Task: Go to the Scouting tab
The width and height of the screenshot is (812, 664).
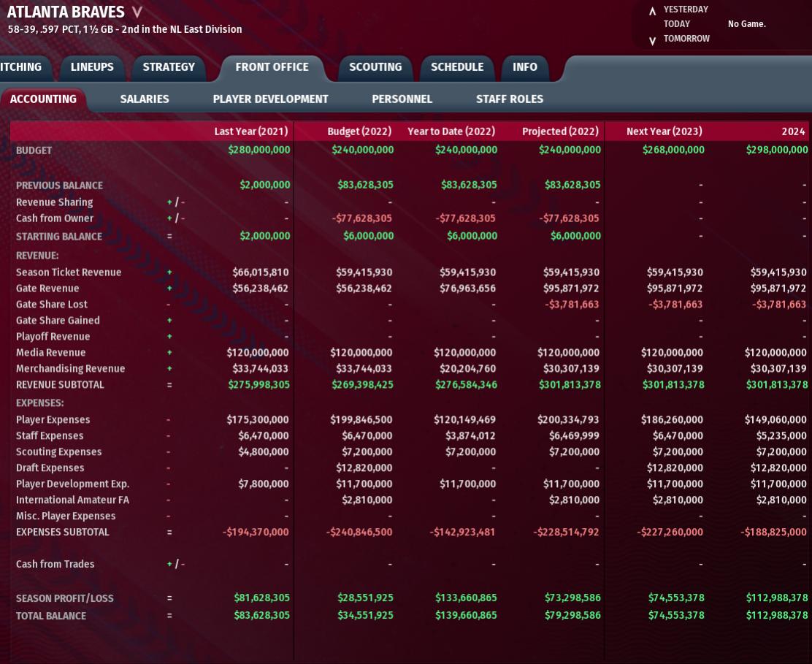Action: 375,66
